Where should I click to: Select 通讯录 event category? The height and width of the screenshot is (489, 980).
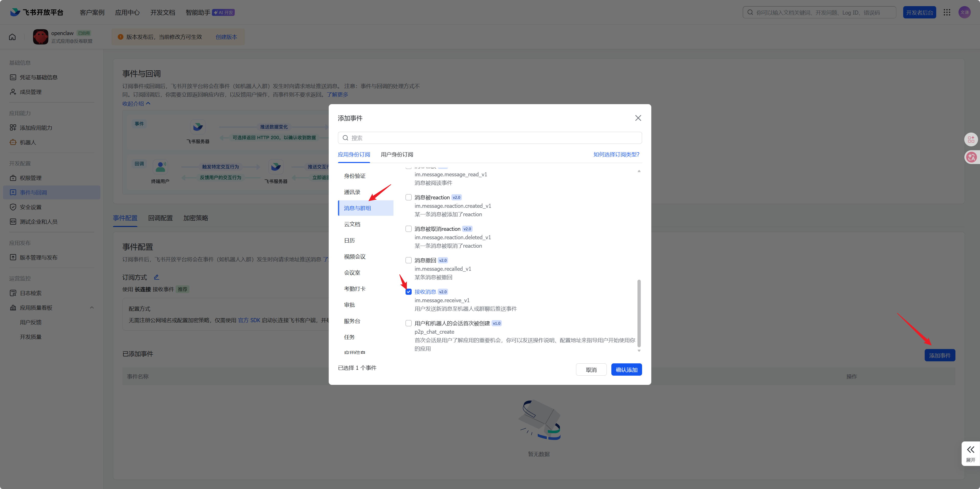tap(366, 192)
